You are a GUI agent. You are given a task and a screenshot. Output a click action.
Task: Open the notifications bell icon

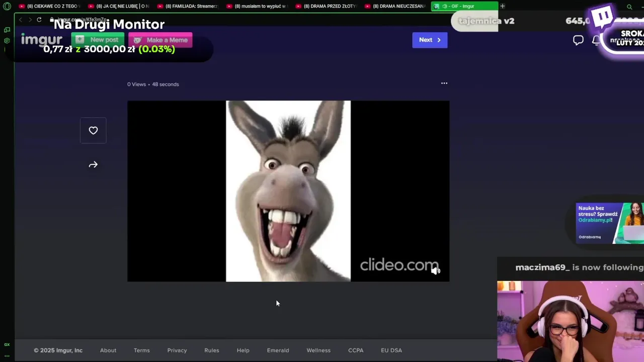click(596, 40)
